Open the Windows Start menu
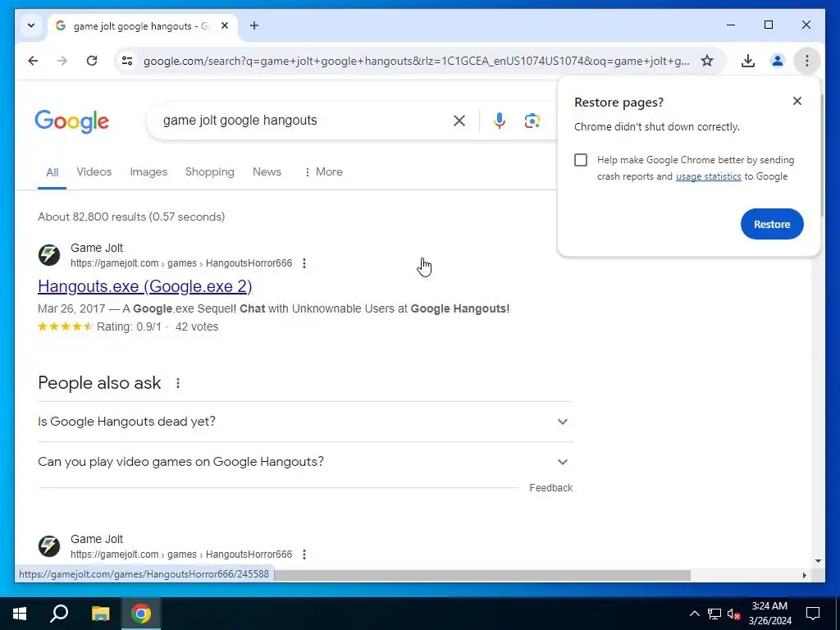Viewport: 840px width, 630px height. click(20, 614)
